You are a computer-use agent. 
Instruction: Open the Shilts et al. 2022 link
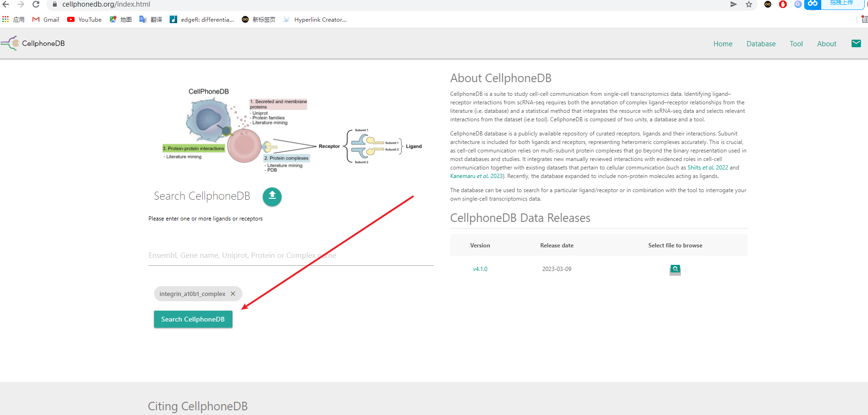(x=707, y=168)
